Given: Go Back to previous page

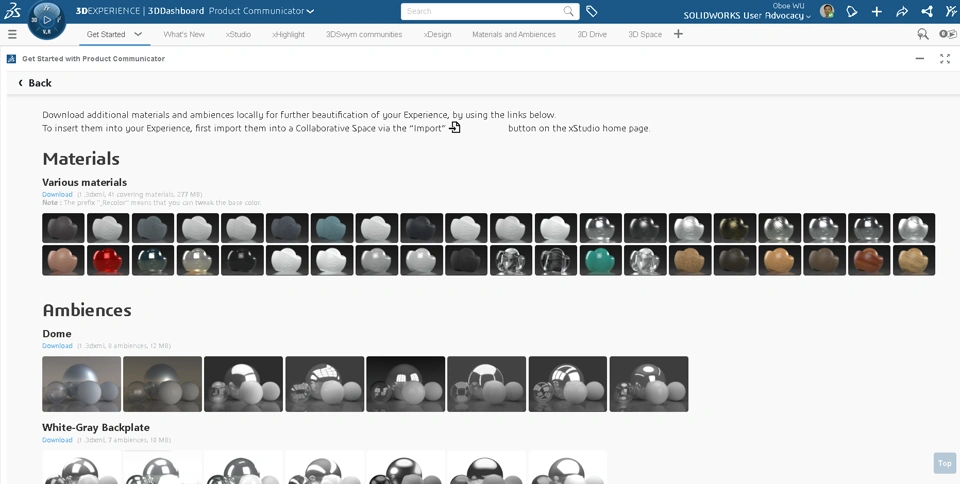Looking at the screenshot, I should (x=35, y=83).
